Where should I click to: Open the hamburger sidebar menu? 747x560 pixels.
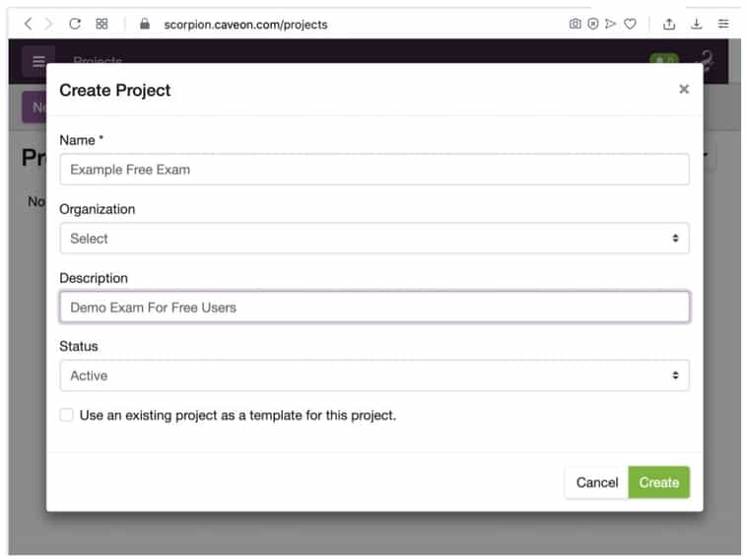38,61
